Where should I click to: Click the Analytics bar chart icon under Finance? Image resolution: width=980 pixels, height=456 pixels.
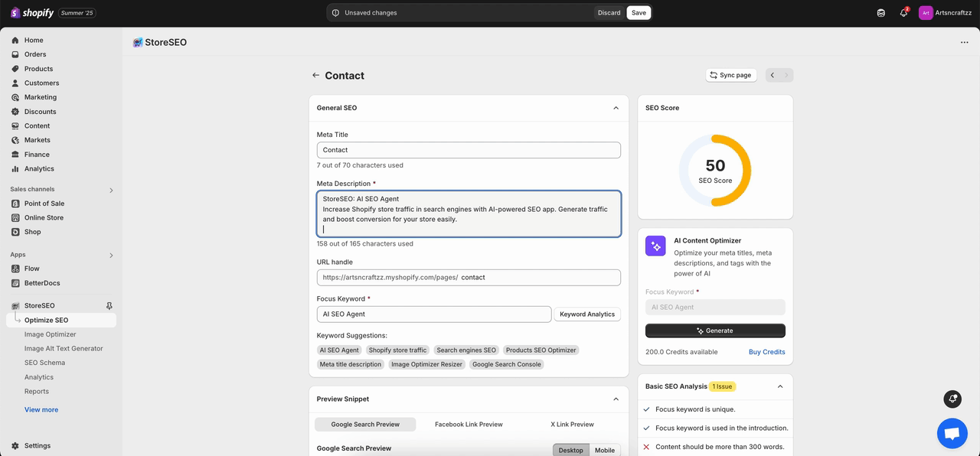15,168
